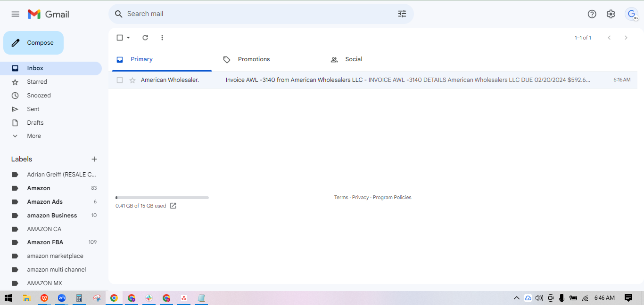Open Slack from the taskbar
This screenshot has width=644, height=305.
[149, 298]
